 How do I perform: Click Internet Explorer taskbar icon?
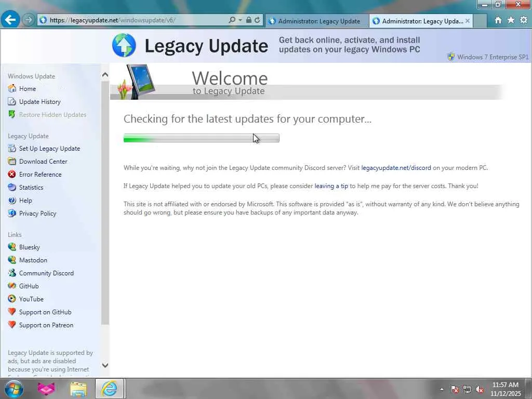pos(109,389)
